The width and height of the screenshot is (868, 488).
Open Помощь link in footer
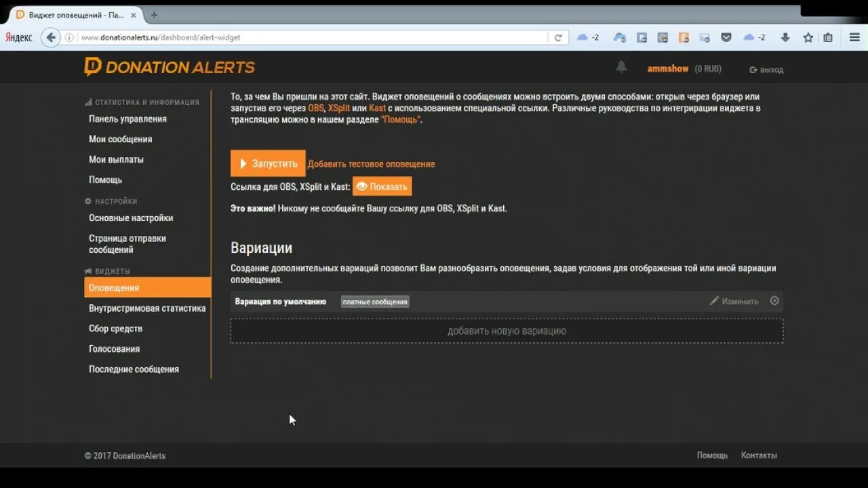(x=712, y=455)
